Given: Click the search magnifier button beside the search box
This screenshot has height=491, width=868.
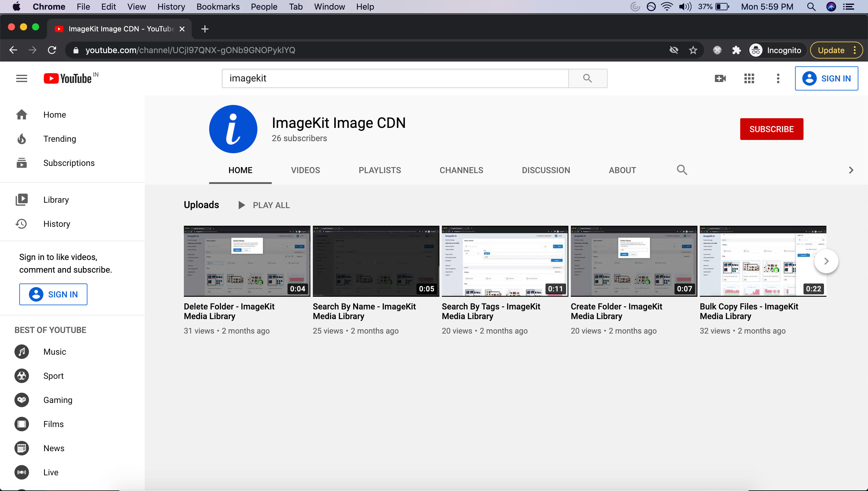Looking at the screenshot, I should (588, 78).
